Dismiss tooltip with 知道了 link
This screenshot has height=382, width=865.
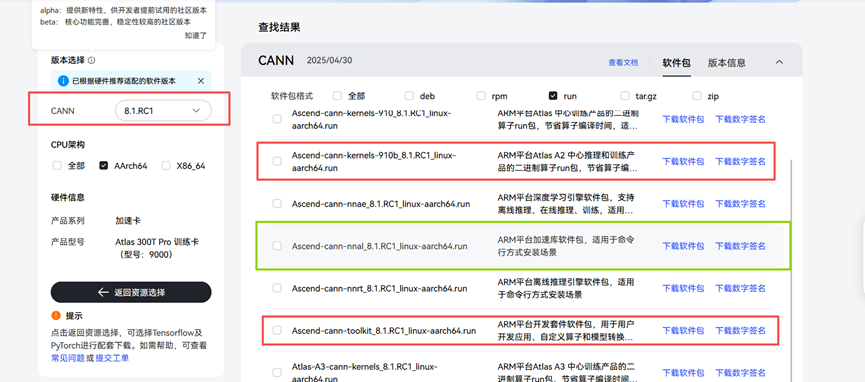(x=196, y=35)
